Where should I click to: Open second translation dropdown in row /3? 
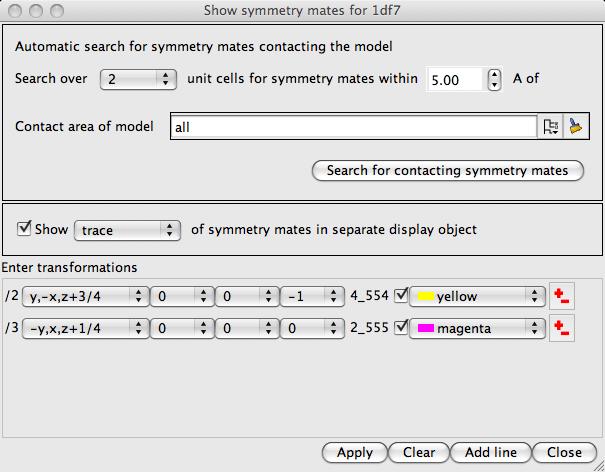(247, 328)
